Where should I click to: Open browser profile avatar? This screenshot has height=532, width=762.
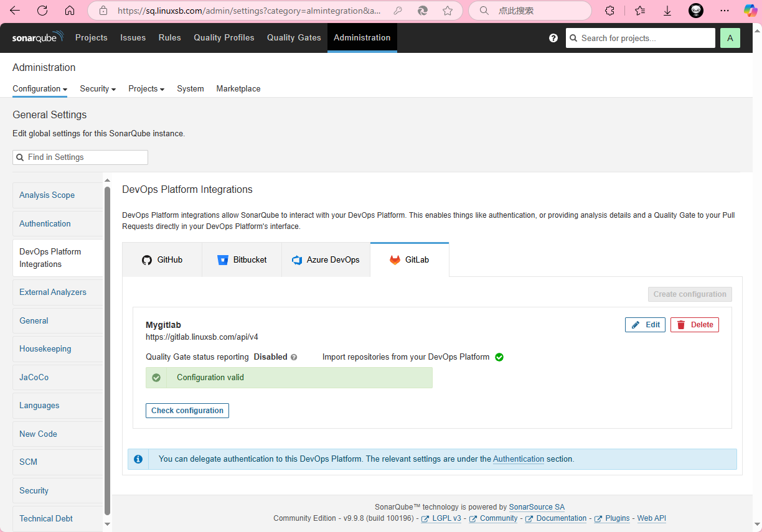tap(696, 11)
